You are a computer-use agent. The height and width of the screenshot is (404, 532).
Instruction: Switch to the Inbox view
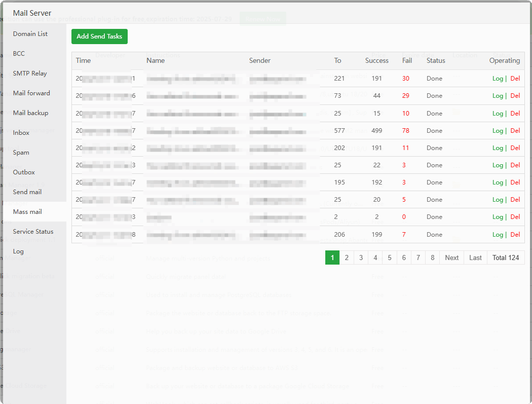point(21,132)
